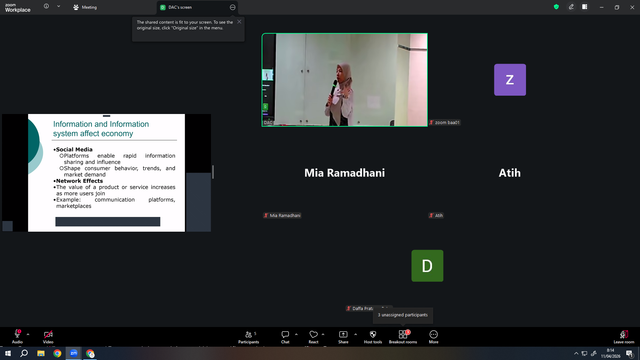
Task: Open the Chat panel
Action: click(285, 337)
